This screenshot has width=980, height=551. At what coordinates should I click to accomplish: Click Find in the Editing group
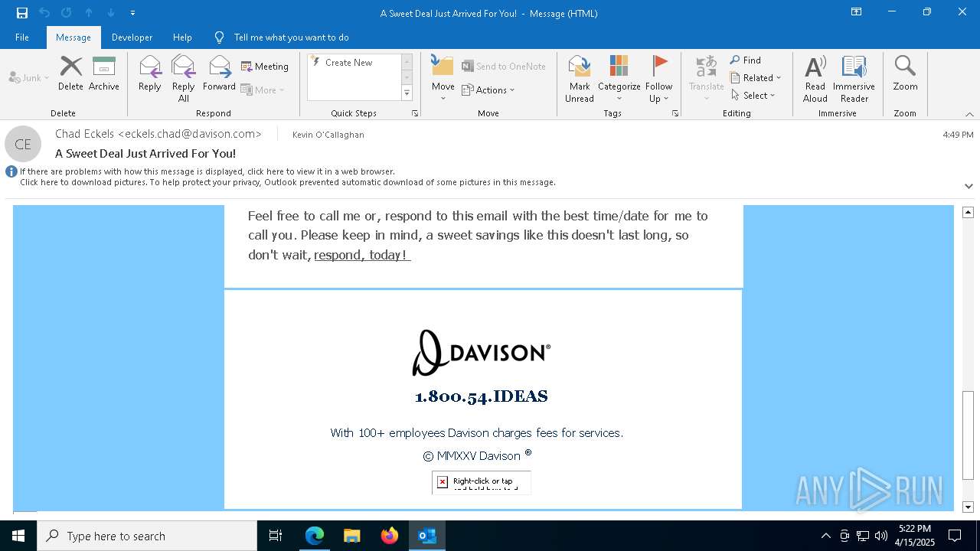746,60
